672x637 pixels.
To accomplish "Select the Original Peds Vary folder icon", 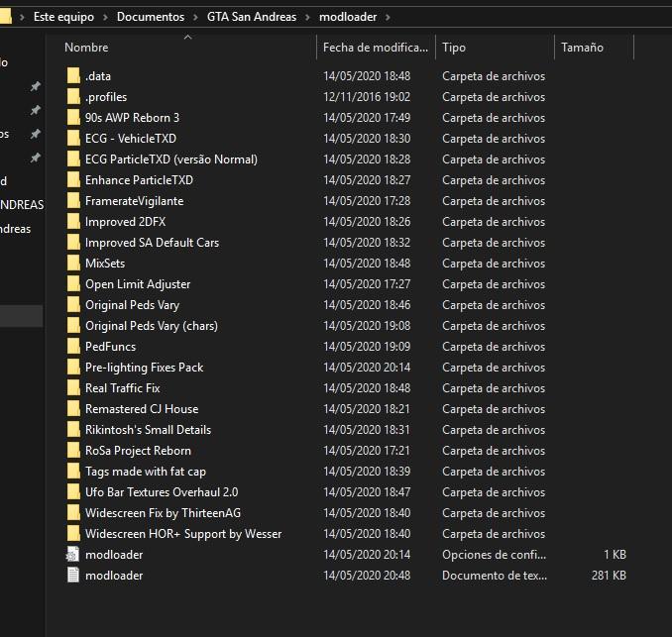I will coord(73,304).
